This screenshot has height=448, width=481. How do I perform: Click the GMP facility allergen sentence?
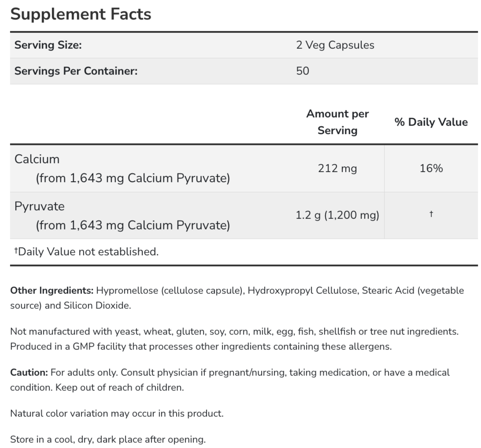201,346
